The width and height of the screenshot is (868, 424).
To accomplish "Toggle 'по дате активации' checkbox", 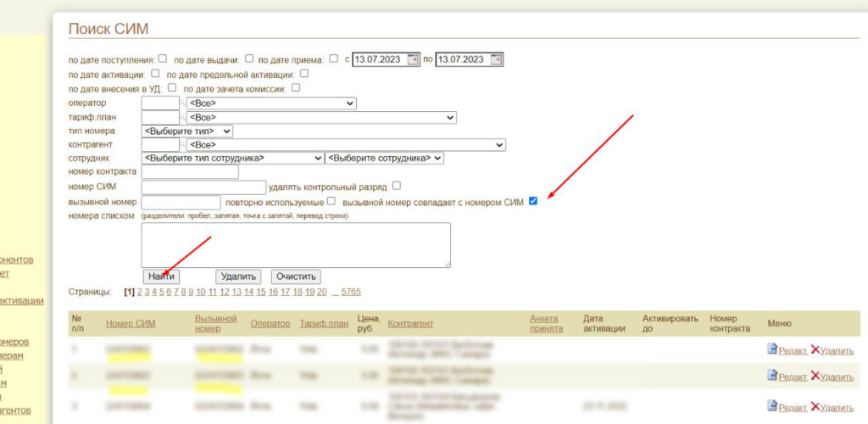I will tap(155, 73).
